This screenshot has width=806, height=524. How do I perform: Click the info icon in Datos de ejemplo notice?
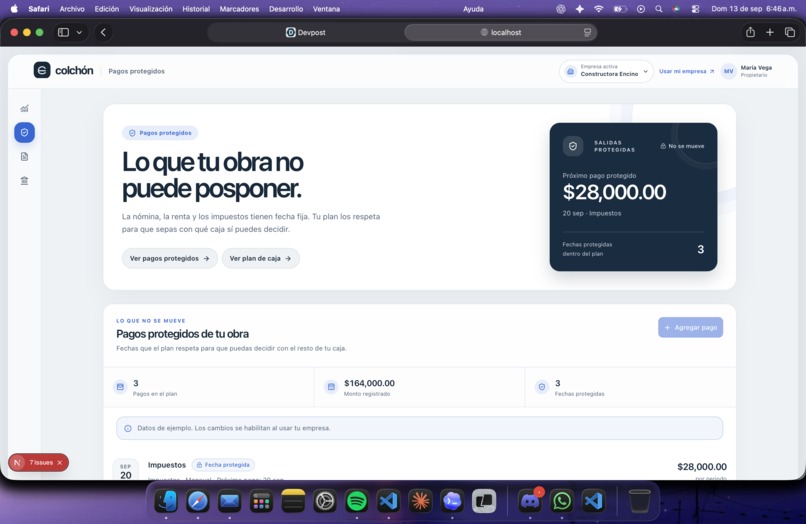tap(128, 428)
